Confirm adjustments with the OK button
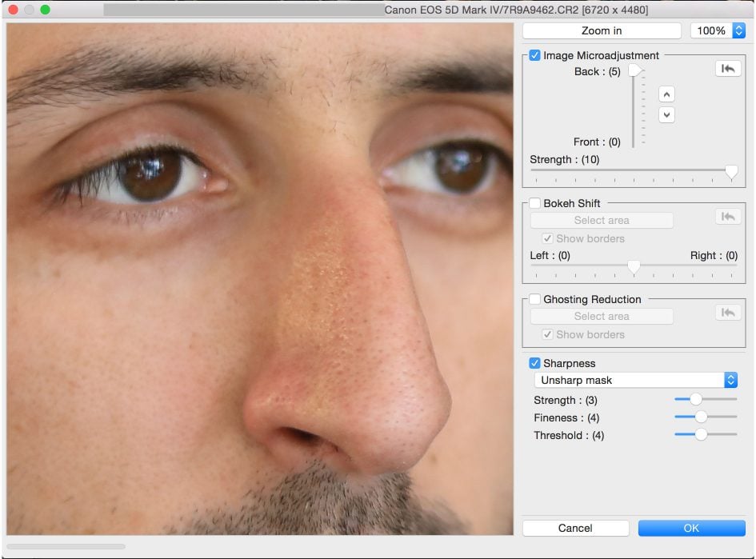This screenshot has height=559, width=756. [x=691, y=528]
